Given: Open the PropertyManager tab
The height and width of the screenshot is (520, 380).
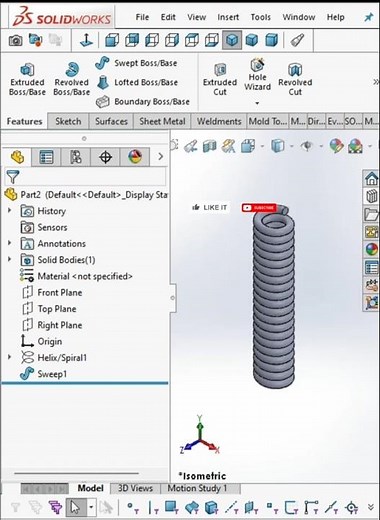Looking at the screenshot, I should coord(46,157).
